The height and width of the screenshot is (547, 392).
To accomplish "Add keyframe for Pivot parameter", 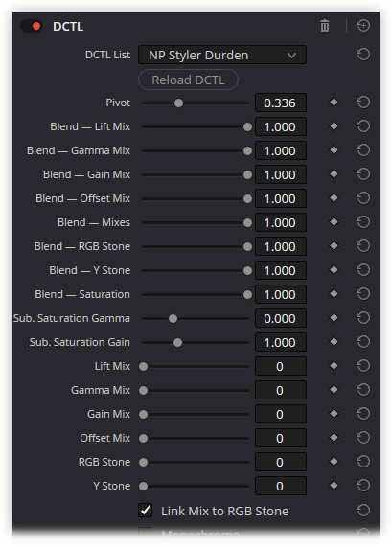I will click(x=334, y=103).
